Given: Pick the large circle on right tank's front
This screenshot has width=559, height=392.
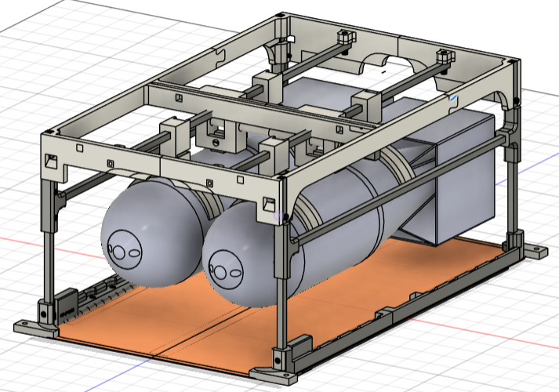Looking at the screenshot, I should click(226, 270).
